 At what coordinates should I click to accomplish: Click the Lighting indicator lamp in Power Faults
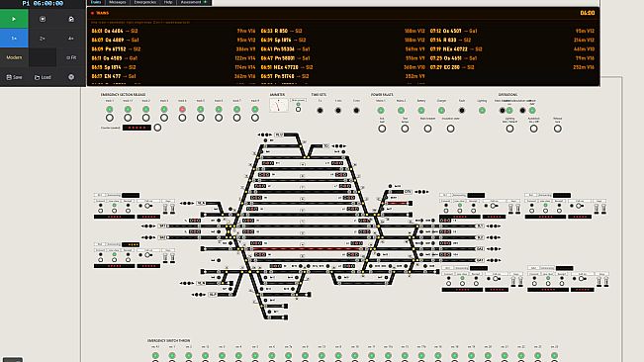pyautogui.click(x=482, y=111)
